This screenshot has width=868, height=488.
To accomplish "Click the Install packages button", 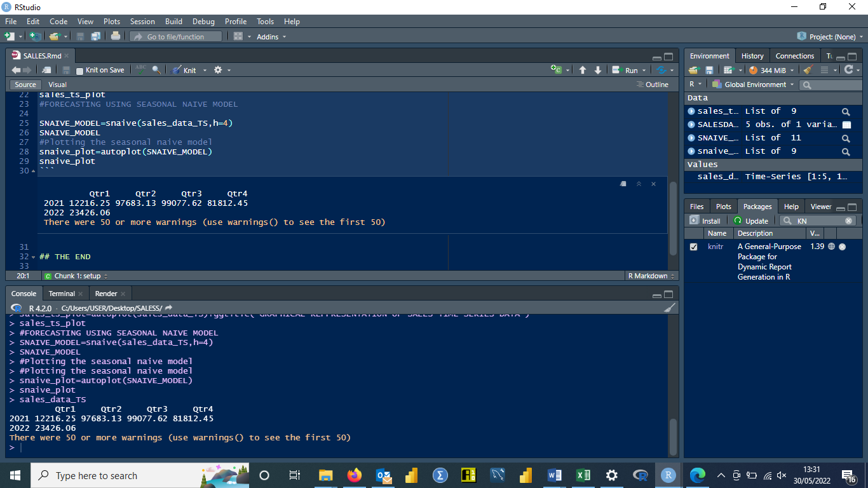I will coord(705,220).
